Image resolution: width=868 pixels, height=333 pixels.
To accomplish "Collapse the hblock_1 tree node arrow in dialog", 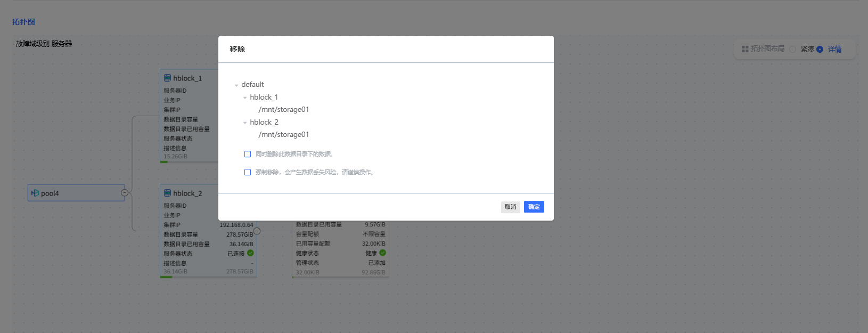I will pos(245,98).
